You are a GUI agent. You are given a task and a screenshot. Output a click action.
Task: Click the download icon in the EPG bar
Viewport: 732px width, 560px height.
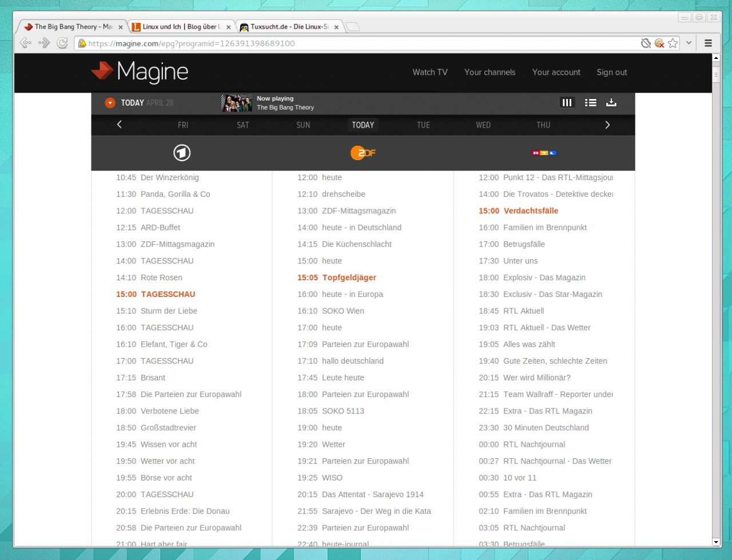point(611,103)
